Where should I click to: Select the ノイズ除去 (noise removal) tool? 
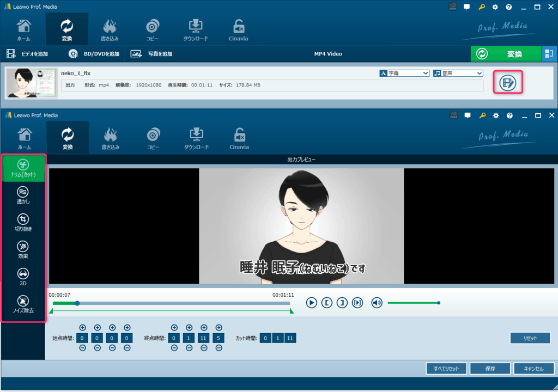point(23,304)
